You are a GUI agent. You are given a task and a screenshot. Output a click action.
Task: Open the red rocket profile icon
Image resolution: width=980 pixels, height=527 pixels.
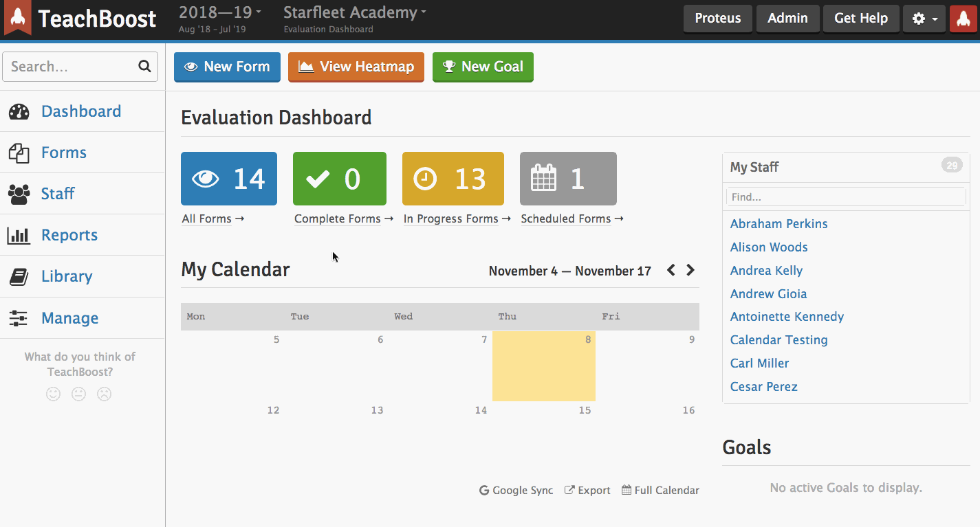pos(963,19)
